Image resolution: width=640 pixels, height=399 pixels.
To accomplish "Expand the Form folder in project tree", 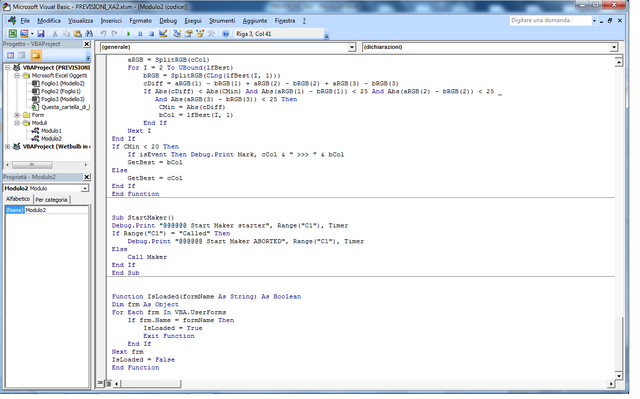I will pyautogui.click(x=17, y=115).
